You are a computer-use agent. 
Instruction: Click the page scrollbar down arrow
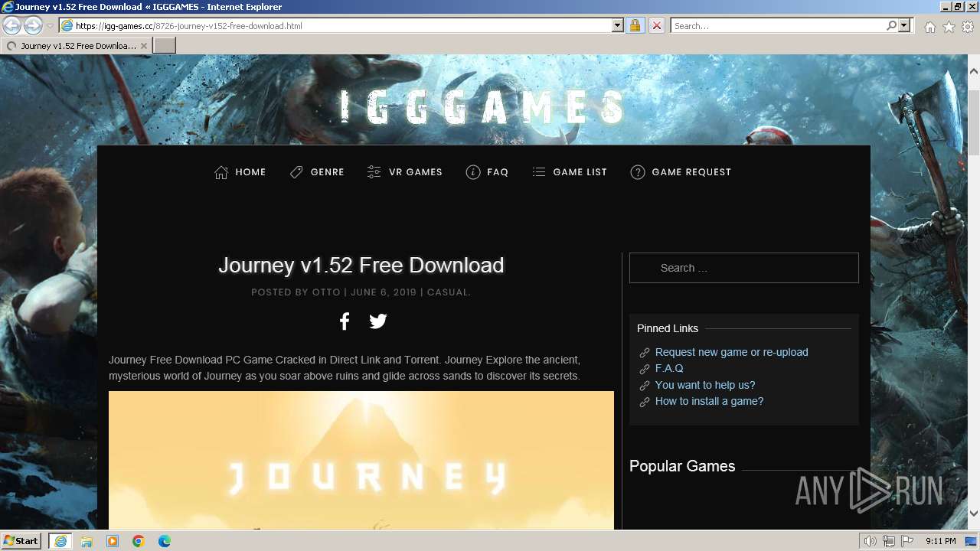[x=974, y=514]
